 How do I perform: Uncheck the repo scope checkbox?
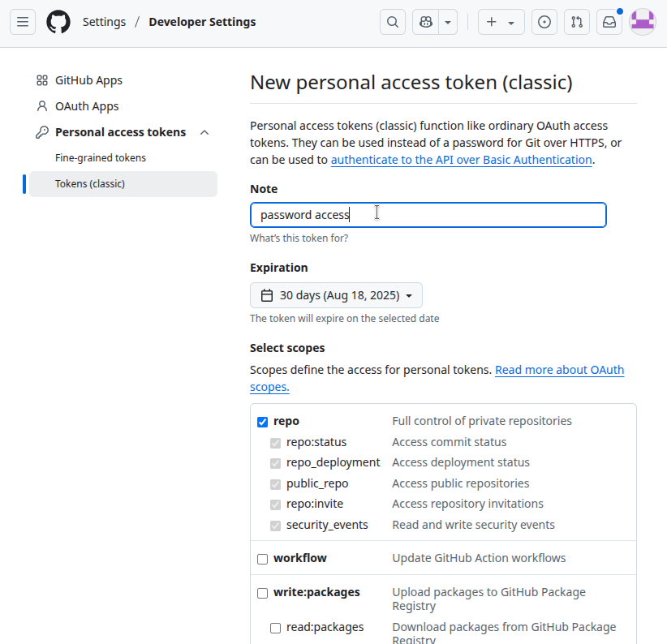(262, 422)
